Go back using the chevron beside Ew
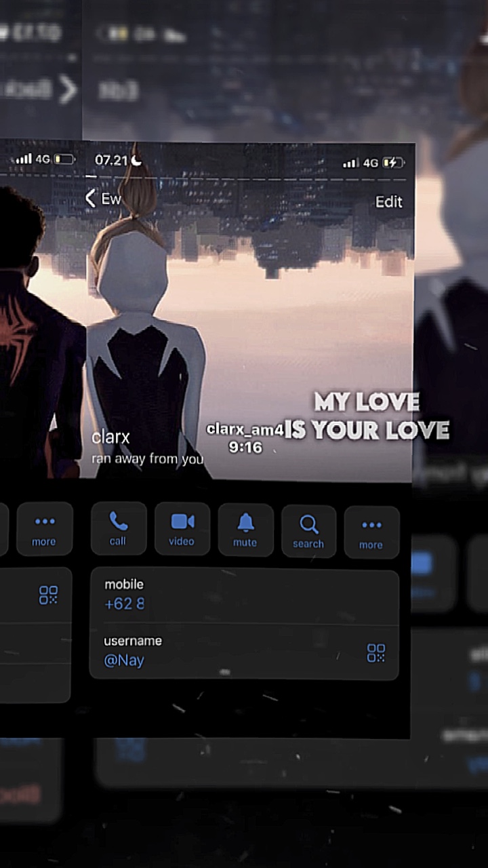Screen dimensions: 488x868 (91, 198)
